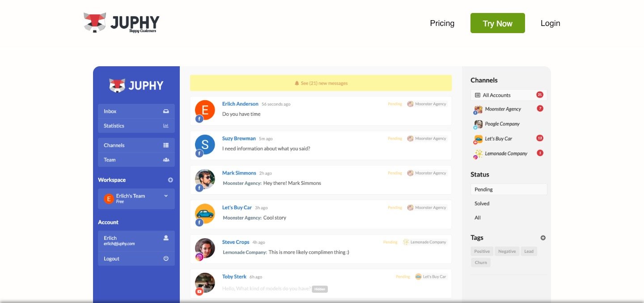The height and width of the screenshot is (303, 644).
Task: Click the Statistics chart icon
Action: tap(166, 126)
